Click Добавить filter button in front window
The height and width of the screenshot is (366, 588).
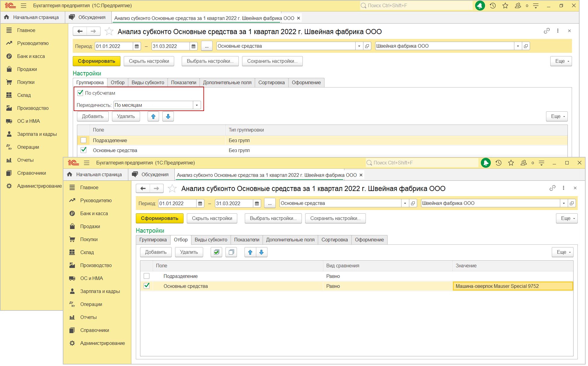tap(156, 252)
